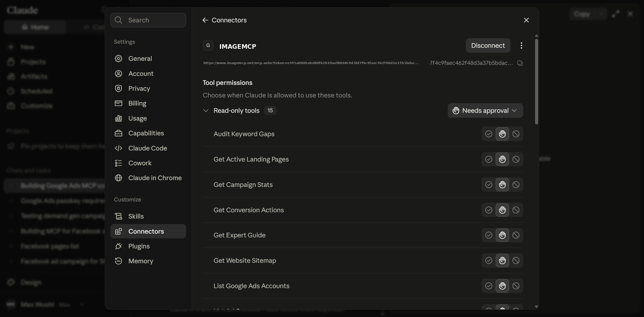The width and height of the screenshot is (644, 317).
Task: Set Get Active Landing Pages to needs approval
Action: tap(502, 159)
